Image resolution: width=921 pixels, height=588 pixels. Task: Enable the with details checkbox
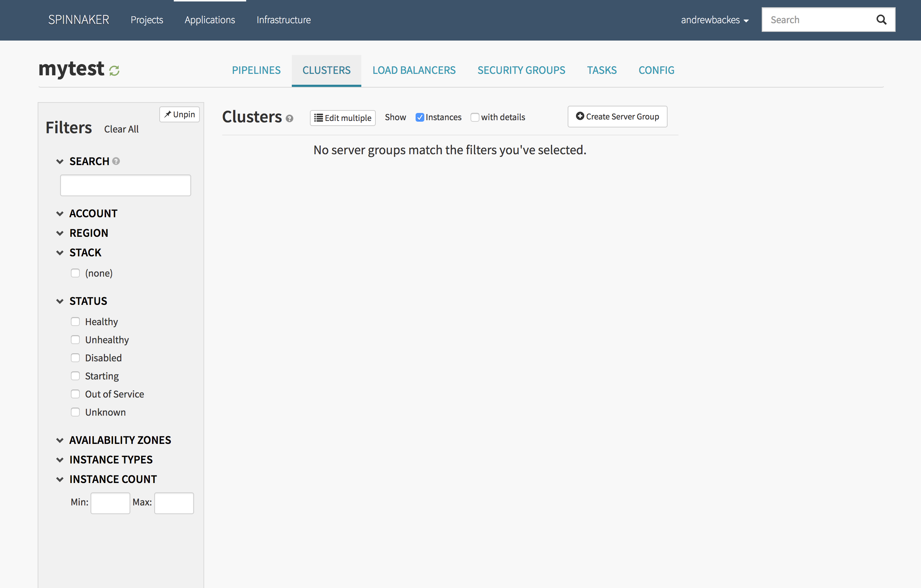click(475, 117)
